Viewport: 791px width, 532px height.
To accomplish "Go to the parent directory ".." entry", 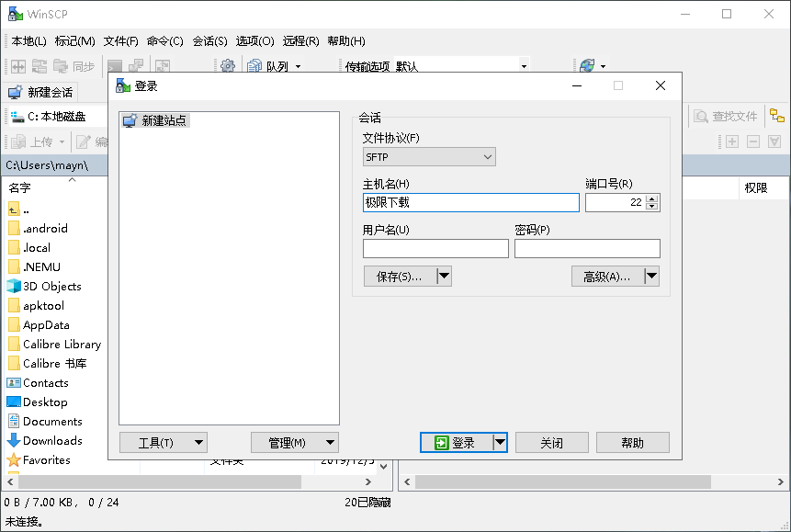I will click(18, 209).
